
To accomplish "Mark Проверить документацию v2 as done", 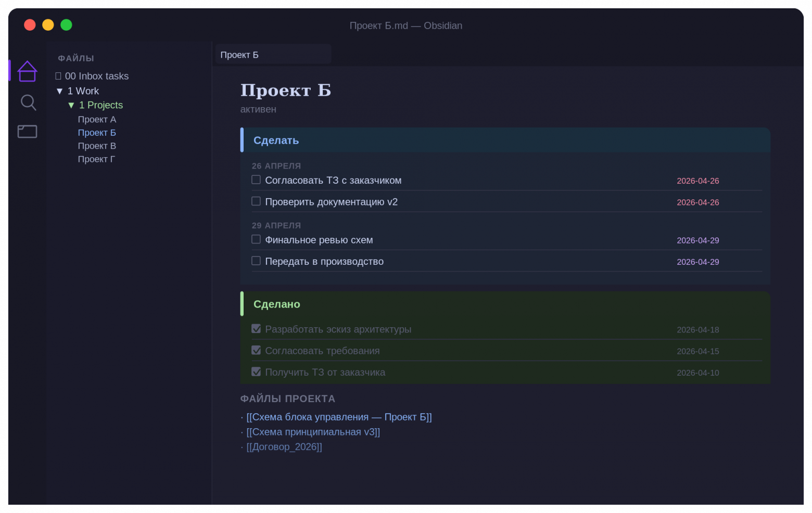I will click(x=256, y=201).
